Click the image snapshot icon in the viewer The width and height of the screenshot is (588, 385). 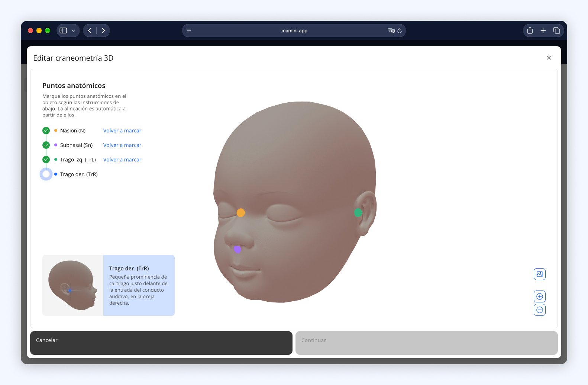540,274
